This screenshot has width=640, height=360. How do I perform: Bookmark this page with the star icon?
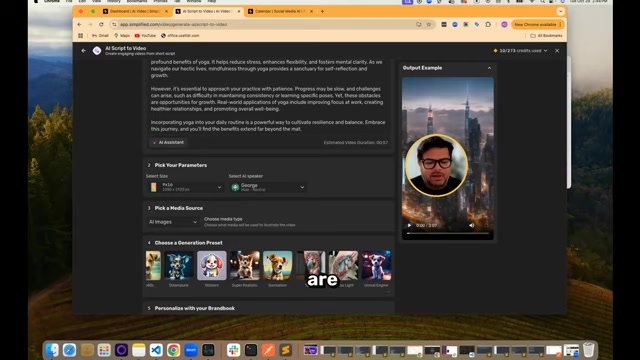click(429, 24)
